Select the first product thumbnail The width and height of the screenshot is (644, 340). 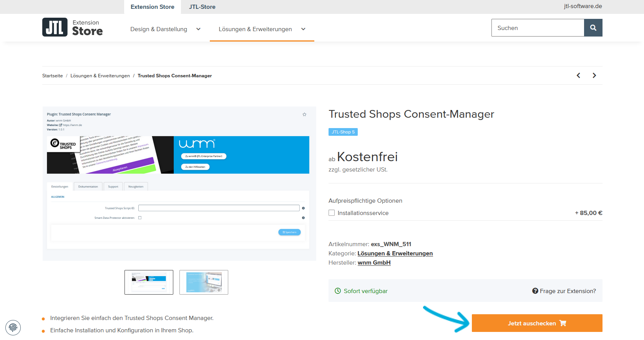[149, 282]
